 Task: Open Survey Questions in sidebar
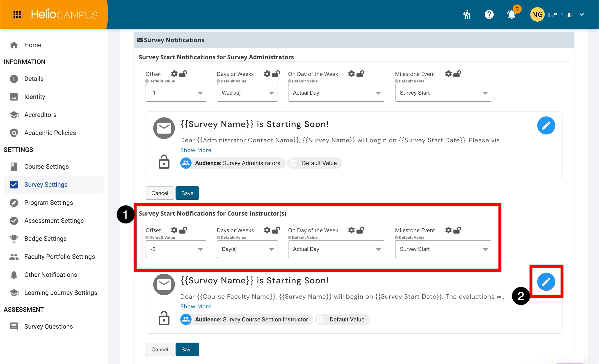click(54, 326)
